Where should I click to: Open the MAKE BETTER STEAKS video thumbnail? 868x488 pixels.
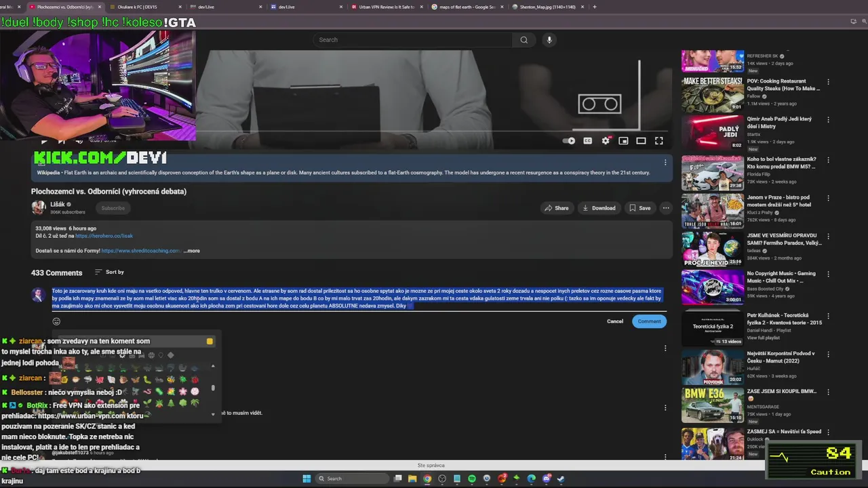pyautogui.click(x=713, y=94)
